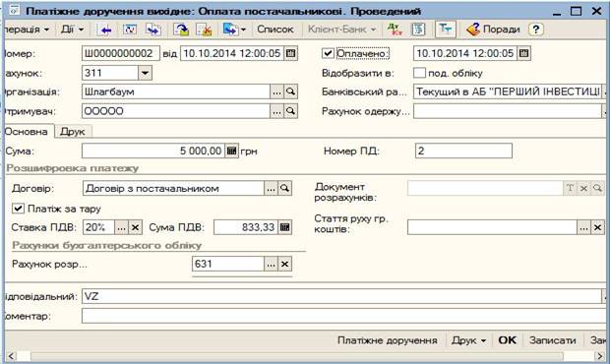
Task: Clear the Стаття руху коштів field
Action: click(597, 227)
